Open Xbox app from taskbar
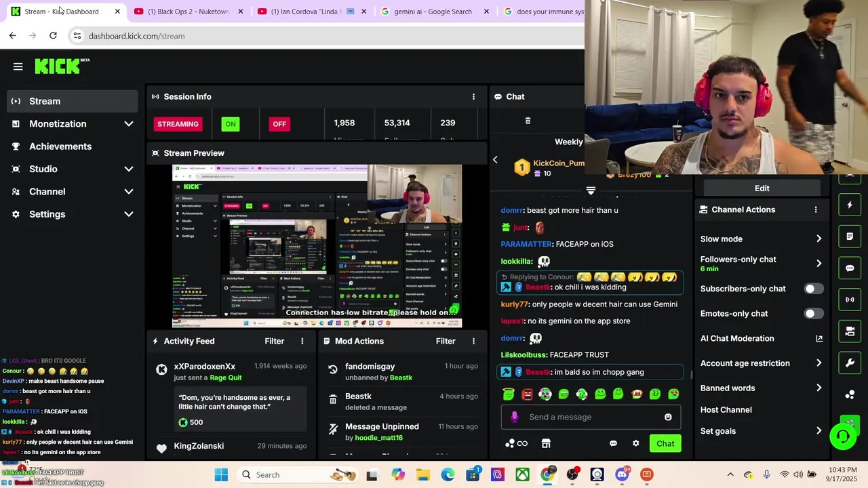Viewport: 868px width, 488px height. (522, 474)
